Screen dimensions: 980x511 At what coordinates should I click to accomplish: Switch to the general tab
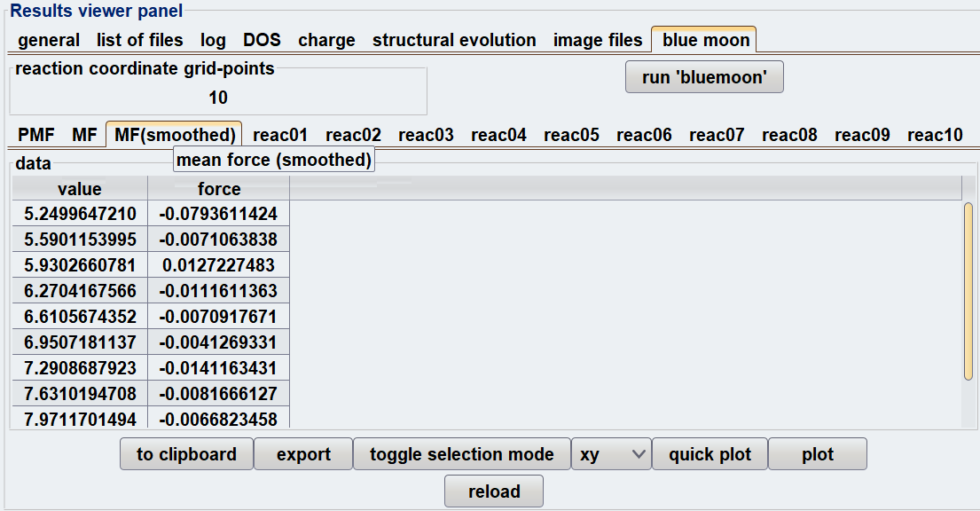pyautogui.click(x=49, y=40)
